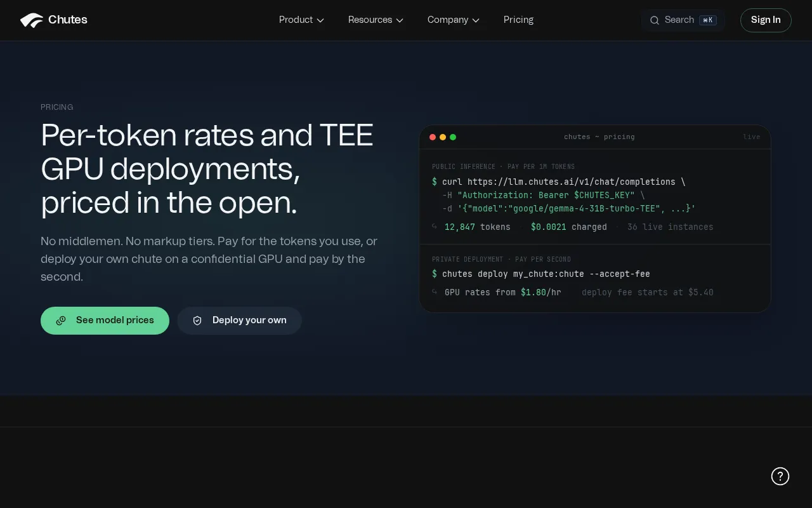Click the '36 live instances' text
The image size is (812, 508).
pos(671,227)
